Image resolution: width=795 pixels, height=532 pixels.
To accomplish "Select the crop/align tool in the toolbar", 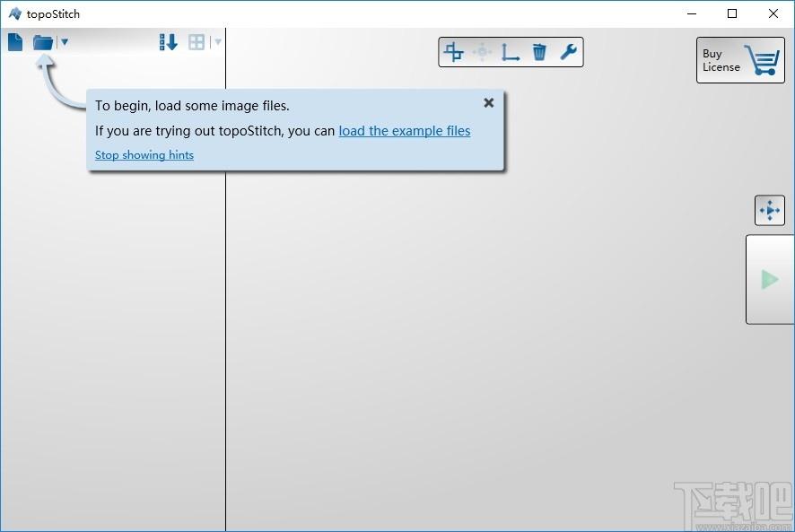I will pyautogui.click(x=453, y=52).
